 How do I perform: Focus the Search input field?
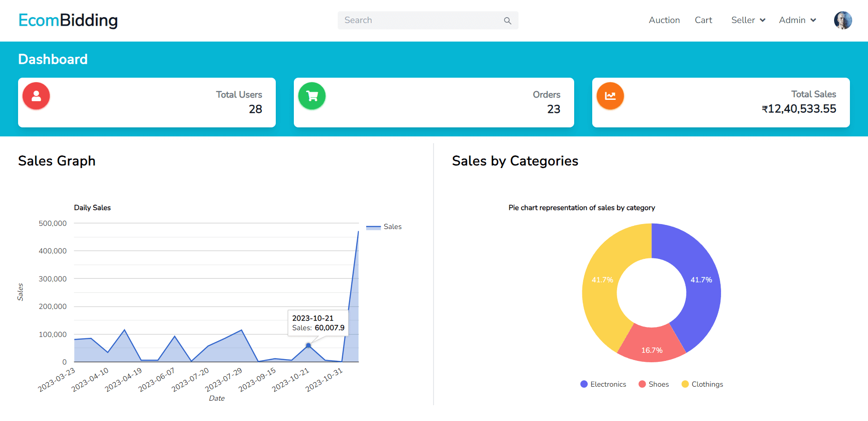[x=428, y=20]
